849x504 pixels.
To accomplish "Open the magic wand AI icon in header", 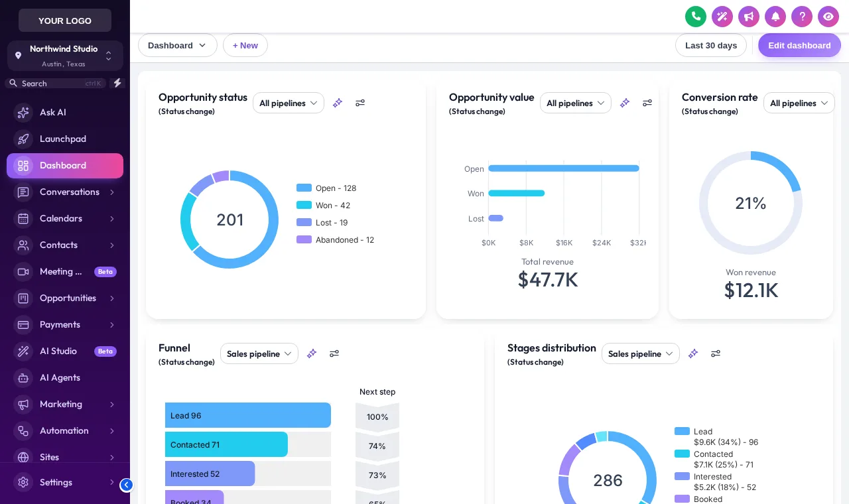I will click(x=722, y=17).
